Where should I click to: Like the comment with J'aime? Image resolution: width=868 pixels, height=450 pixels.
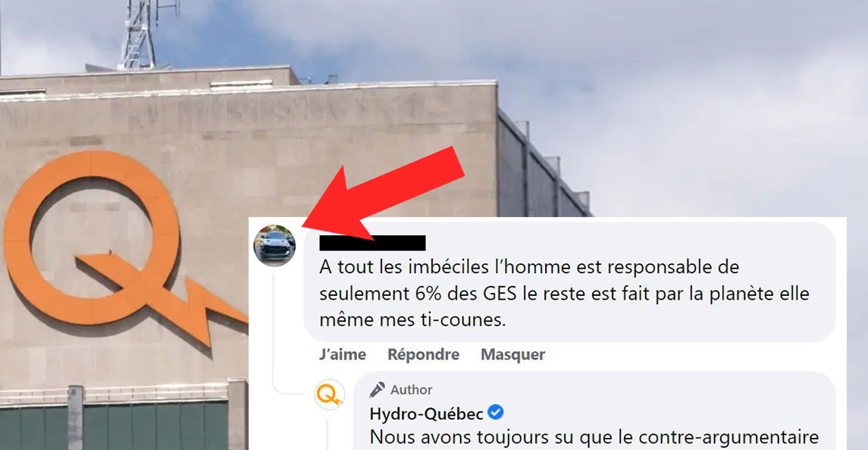[343, 354]
